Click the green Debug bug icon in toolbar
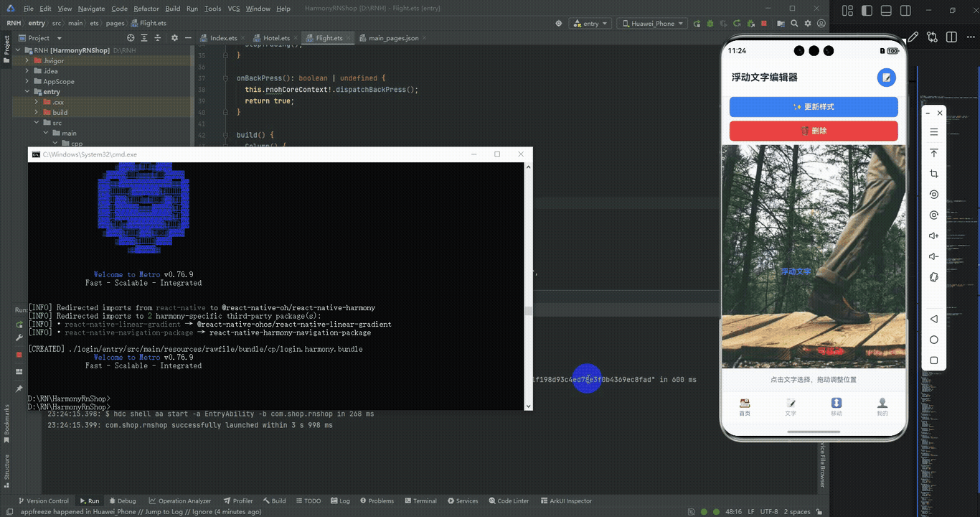980x517 pixels. (x=710, y=23)
